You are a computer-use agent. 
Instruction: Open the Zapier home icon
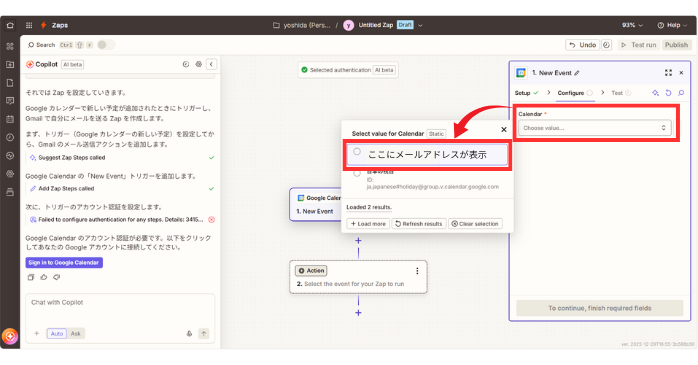10,25
